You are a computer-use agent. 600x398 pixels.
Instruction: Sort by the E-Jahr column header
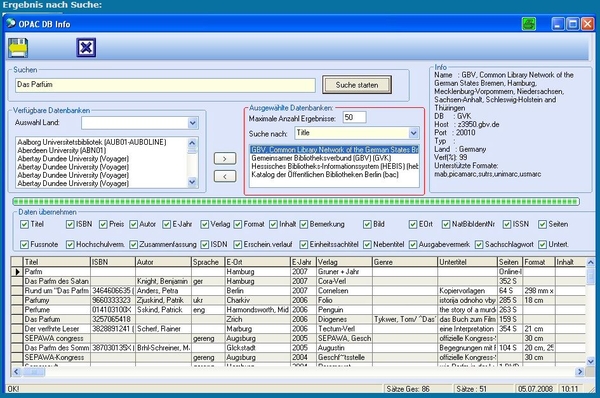pos(302,262)
